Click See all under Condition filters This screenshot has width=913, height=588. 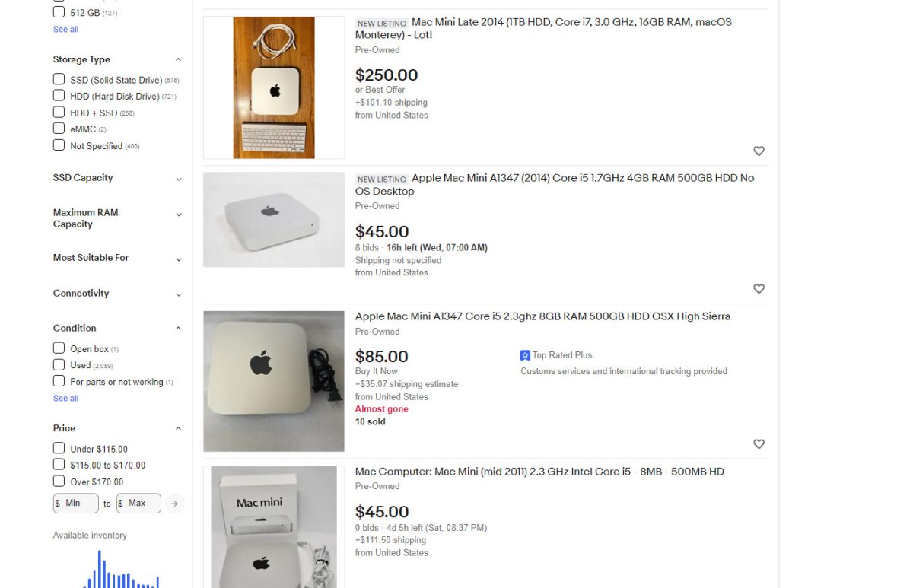(65, 398)
